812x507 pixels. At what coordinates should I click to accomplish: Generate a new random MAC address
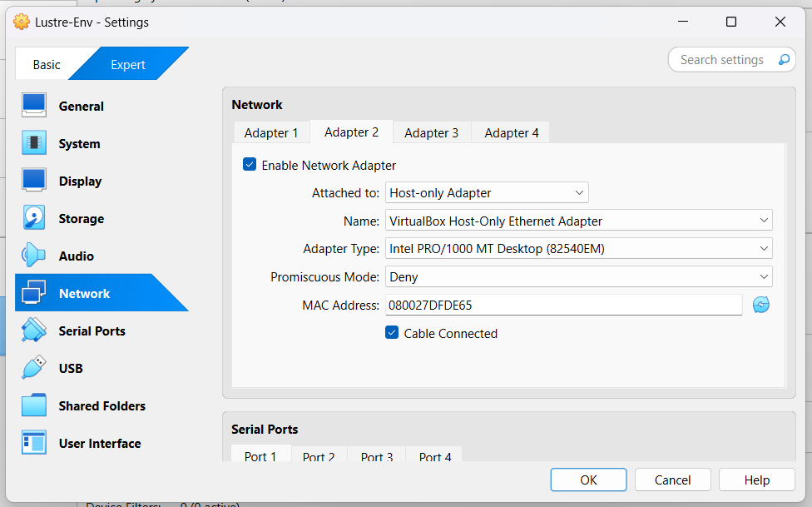coord(760,305)
